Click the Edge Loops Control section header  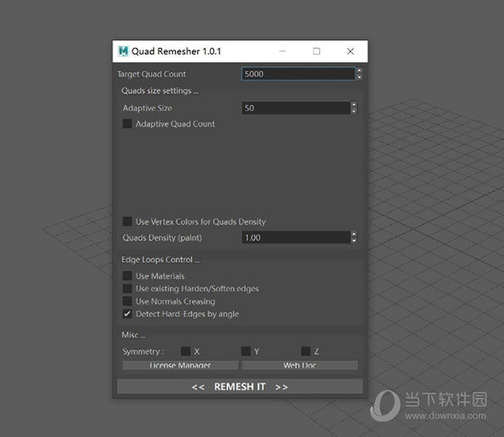160,260
